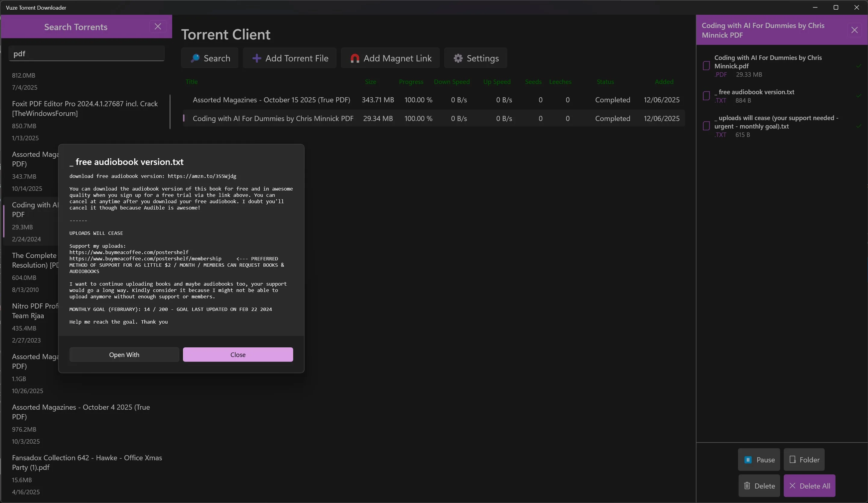
Task: Sort by Down Speed column header
Action: pos(451,82)
